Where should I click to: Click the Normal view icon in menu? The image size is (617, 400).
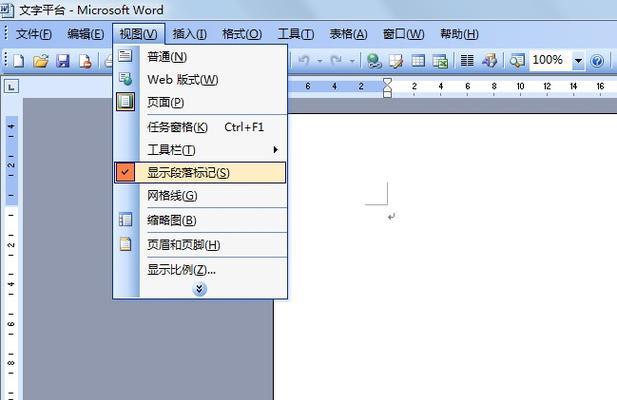(x=125, y=55)
